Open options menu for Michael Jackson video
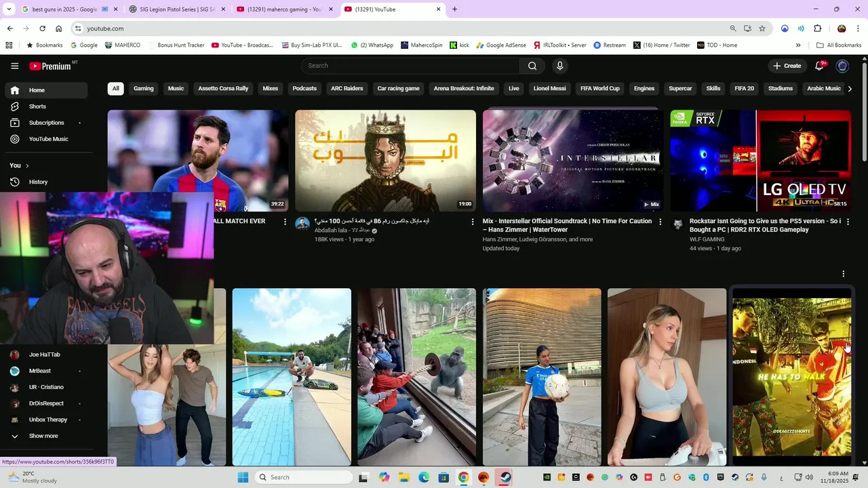This screenshot has width=868, height=488. pos(473,222)
